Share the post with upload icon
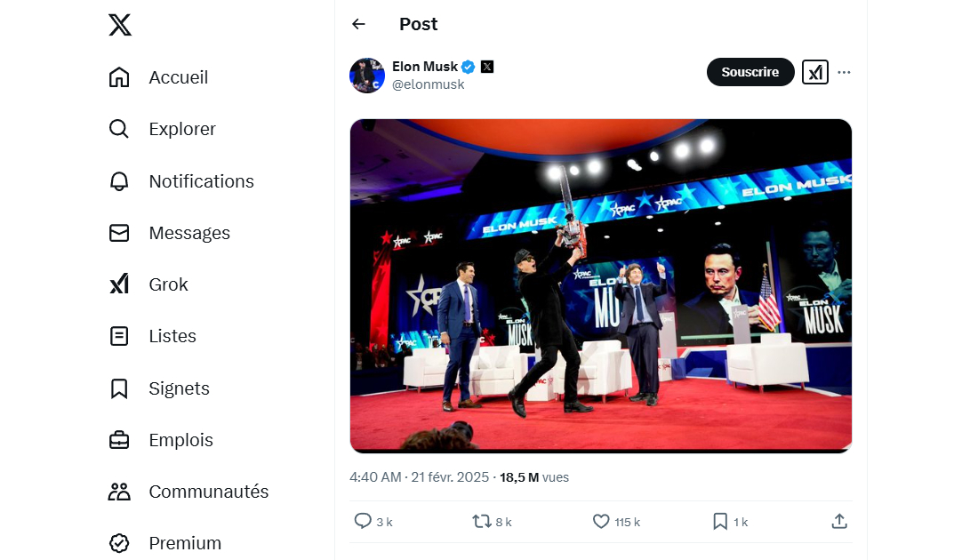 point(838,522)
